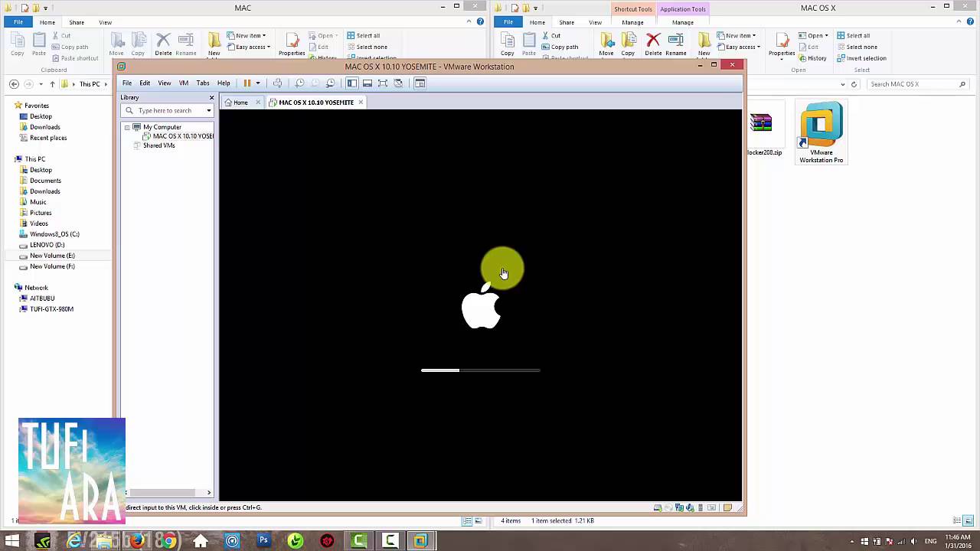Image resolution: width=980 pixels, height=551 pixels.
Task: Open Photoshop from the taskbar
Action: [263, 541]
